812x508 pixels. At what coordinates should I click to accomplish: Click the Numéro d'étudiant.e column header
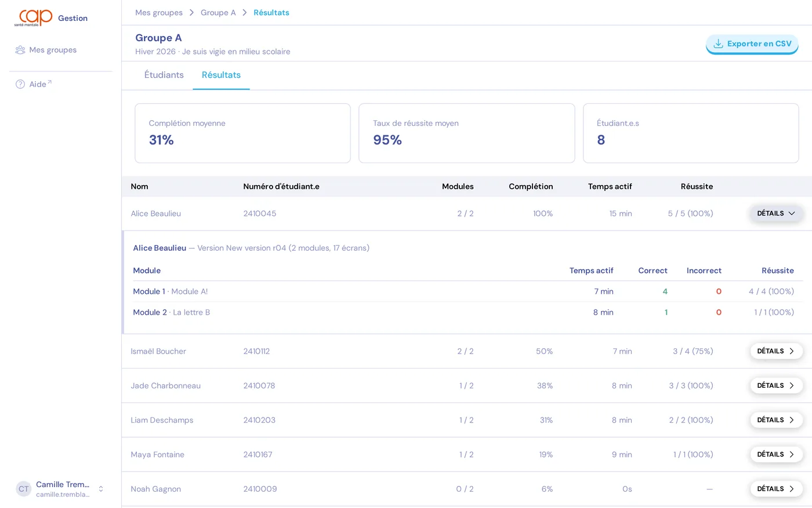point(281,186)
